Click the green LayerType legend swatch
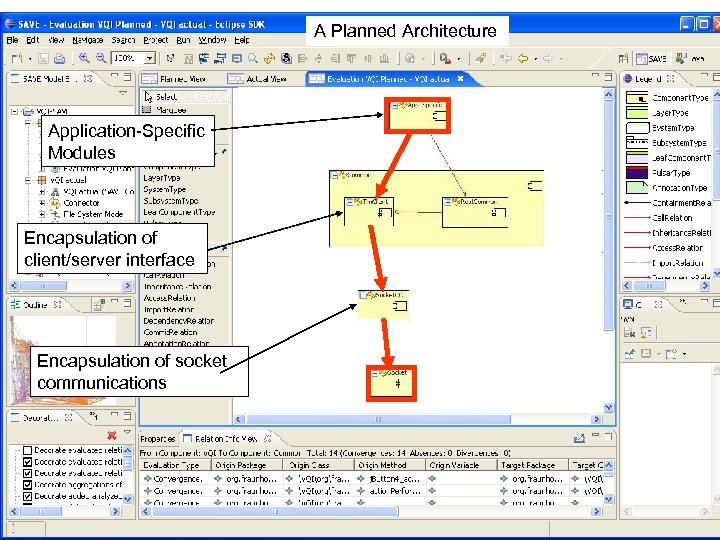Image resolution: width=720 pixels, height=540 pixels. click(637, 113)
